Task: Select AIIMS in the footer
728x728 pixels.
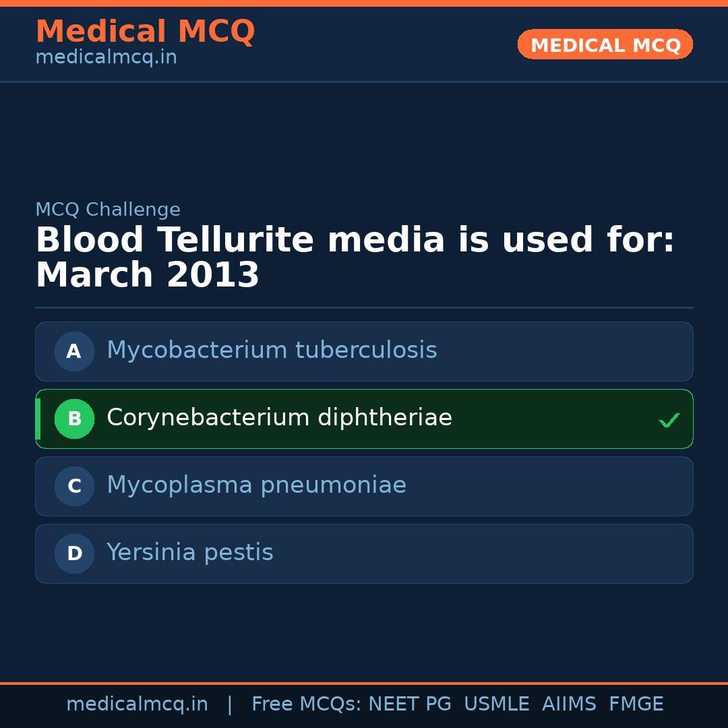Action: pos(569,704)
